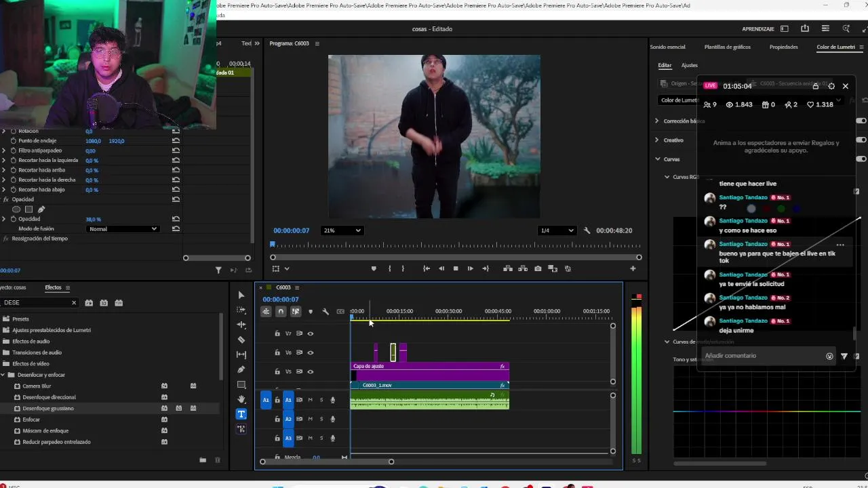Mute audio track A1
868x488 pixels.
311,400
